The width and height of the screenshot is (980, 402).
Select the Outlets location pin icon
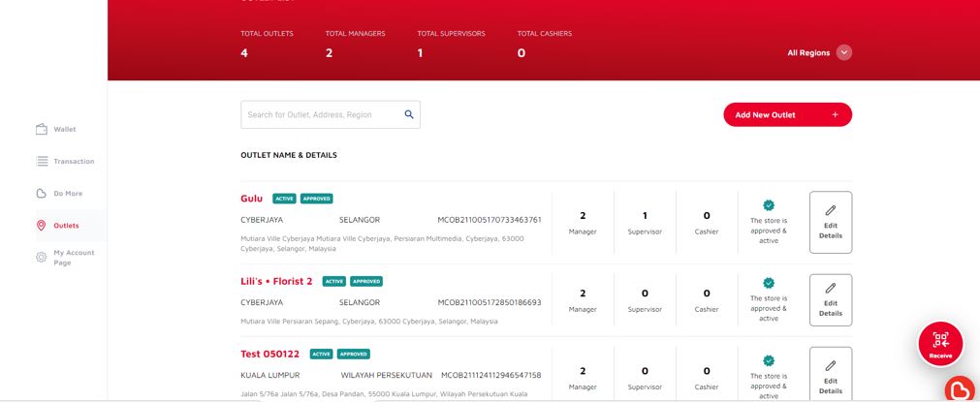(42, 226)
